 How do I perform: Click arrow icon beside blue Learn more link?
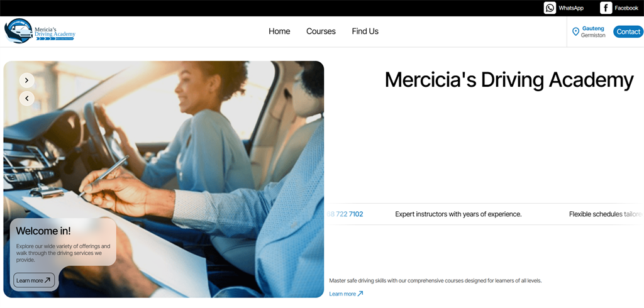360,294
